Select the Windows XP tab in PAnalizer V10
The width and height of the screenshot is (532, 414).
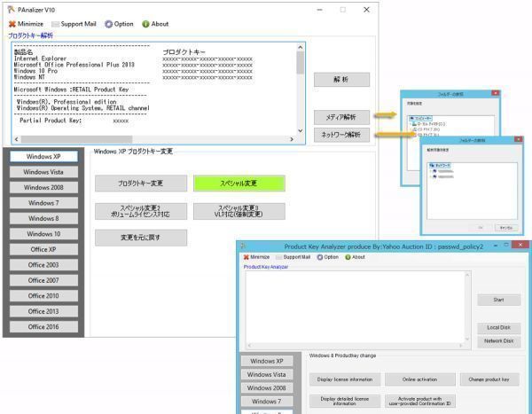point(43,156)
